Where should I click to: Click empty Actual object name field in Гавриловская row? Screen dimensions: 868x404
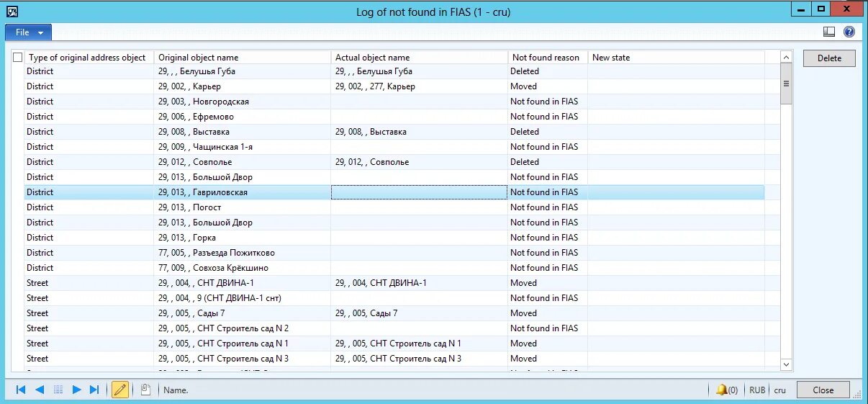point(419,192)
